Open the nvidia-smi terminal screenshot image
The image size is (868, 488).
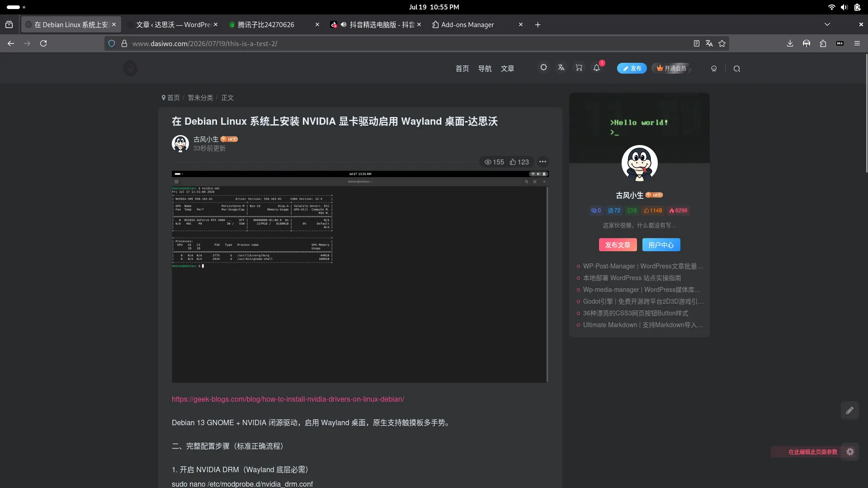pyautogui.click(x=360, y=277)
